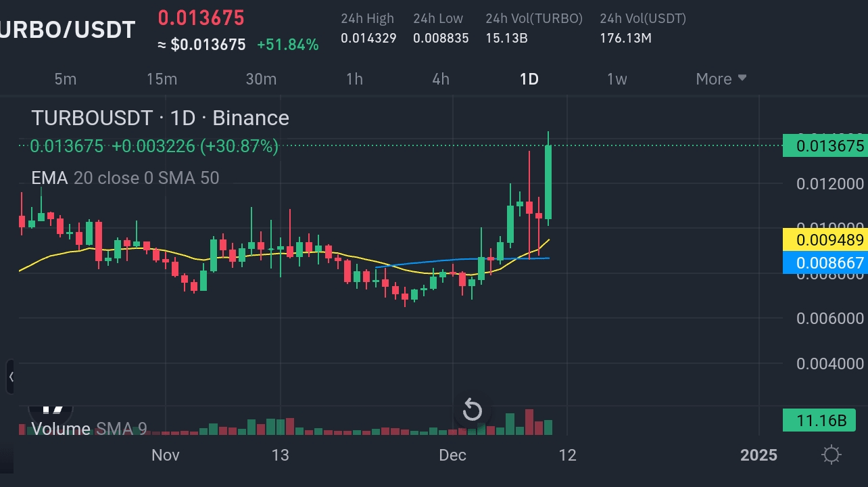This screenshot has width=868, height=487.
Task: Switch to the weekly 1w chart
Action: pyautogui.click(x=617, y=79)
